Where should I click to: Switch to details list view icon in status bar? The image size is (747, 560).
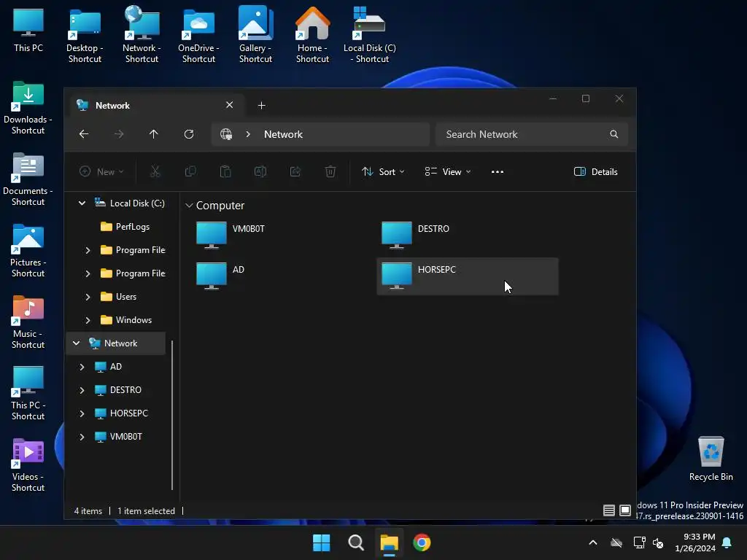point(609,510)
